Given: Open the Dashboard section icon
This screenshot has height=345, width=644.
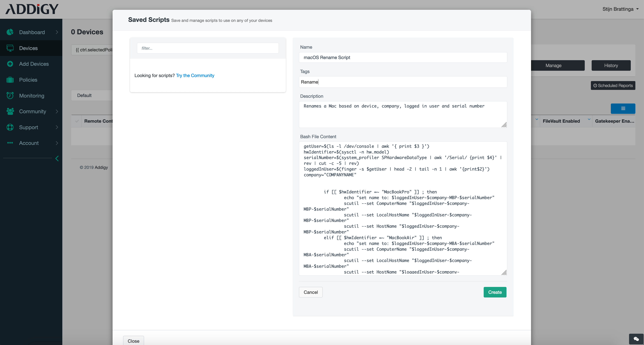Looking at the screenshot, I should (10, 32).
